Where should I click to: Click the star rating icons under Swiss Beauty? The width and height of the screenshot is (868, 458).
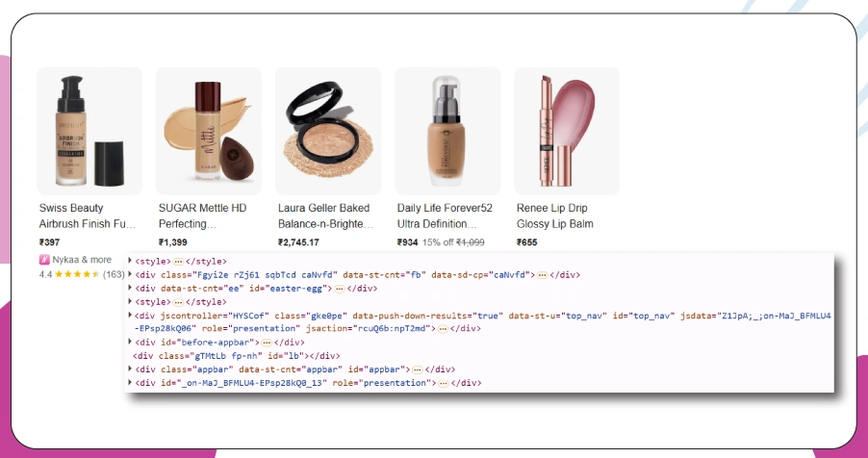pos(78,274)
